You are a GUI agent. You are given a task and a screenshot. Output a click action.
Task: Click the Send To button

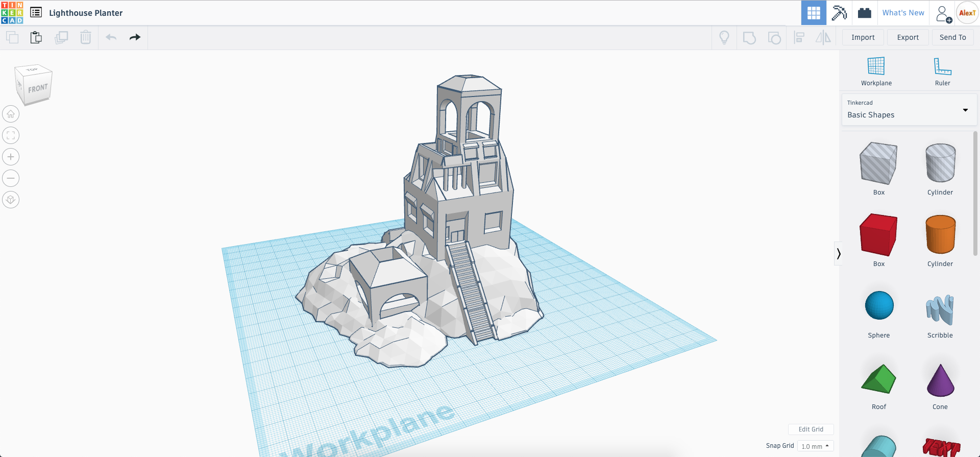952,37
